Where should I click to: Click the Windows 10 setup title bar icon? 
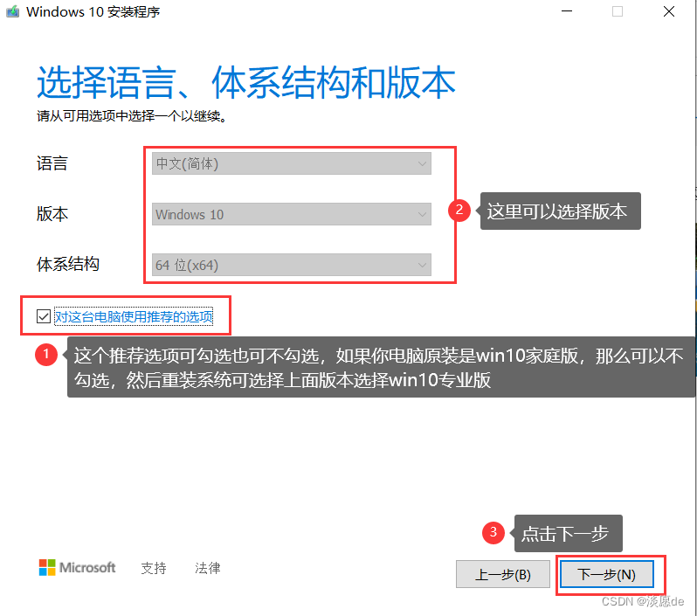click(x=12, y=11)
